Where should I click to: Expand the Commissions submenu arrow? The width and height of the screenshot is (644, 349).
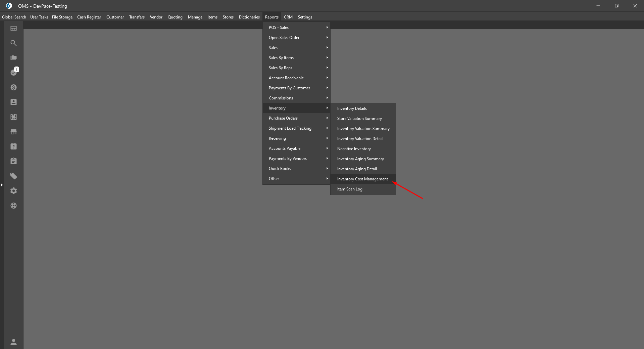coord(327,98)
